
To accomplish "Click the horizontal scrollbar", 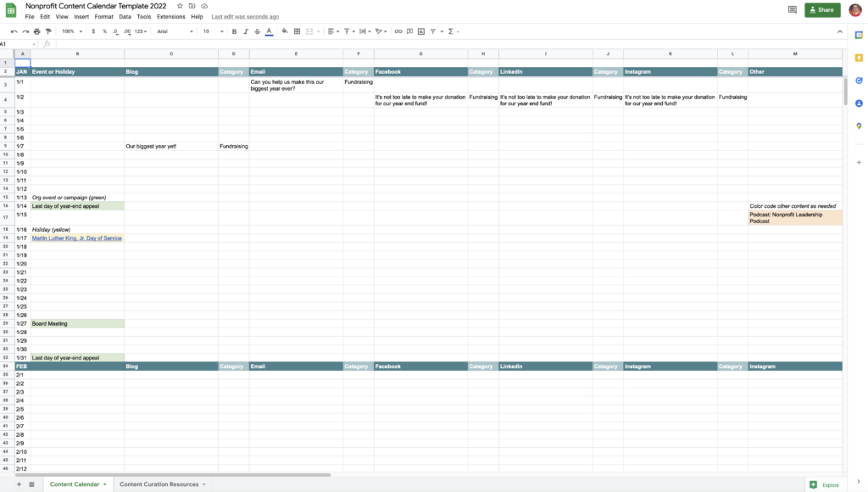I will [173, 475].
